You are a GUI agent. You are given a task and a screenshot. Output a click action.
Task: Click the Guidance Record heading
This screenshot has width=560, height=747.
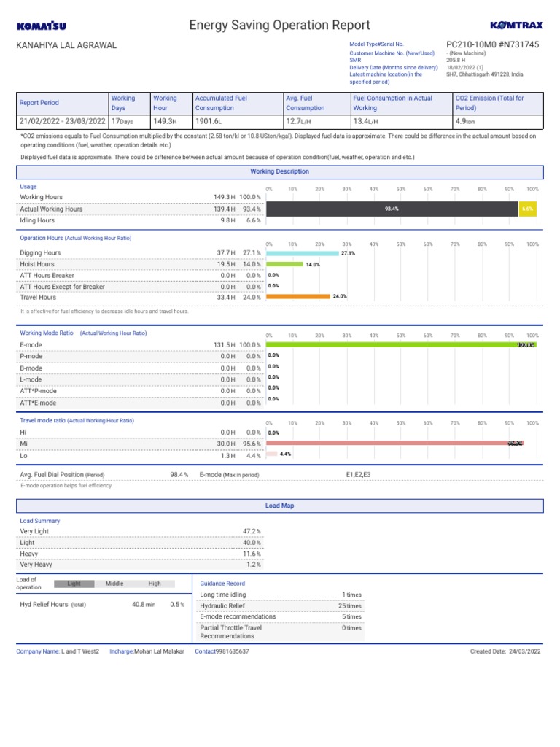coord(222,584)
